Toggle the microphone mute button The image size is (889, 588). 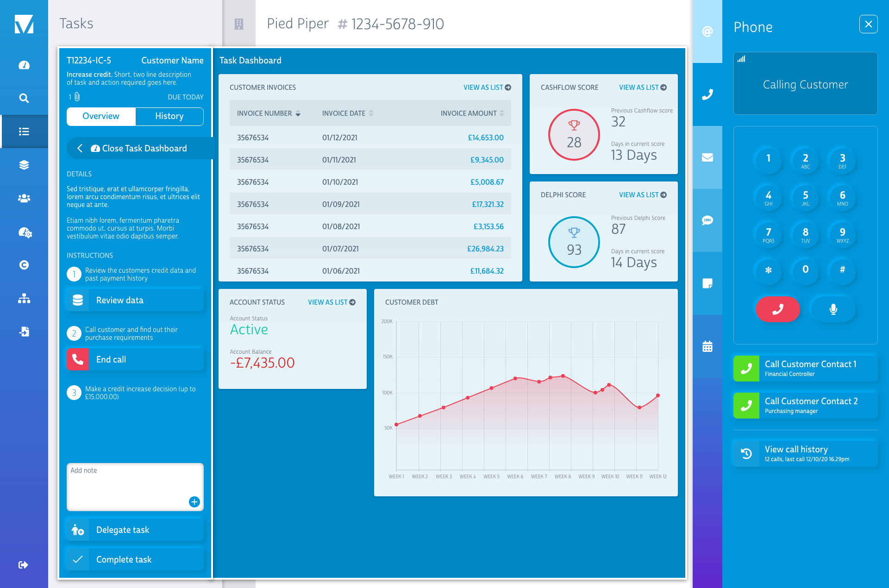(x=833, y=309)
